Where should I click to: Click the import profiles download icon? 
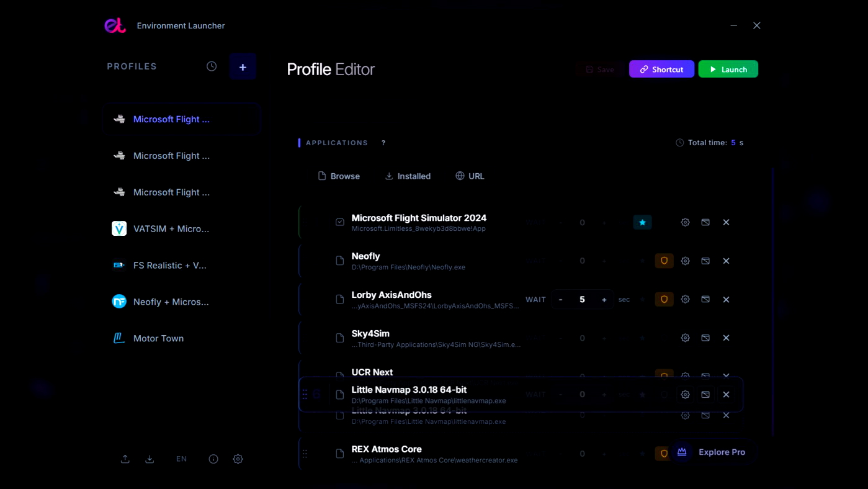(150, 459)
